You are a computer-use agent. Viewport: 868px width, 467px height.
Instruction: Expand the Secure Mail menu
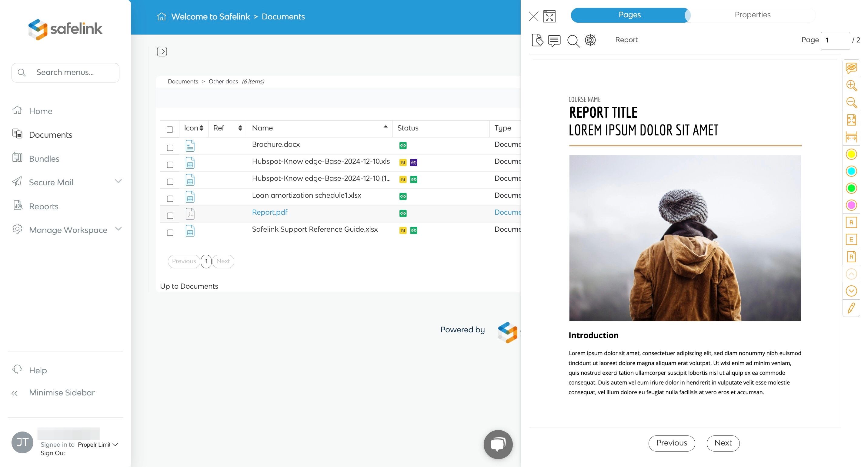click(x=118, y=181)
